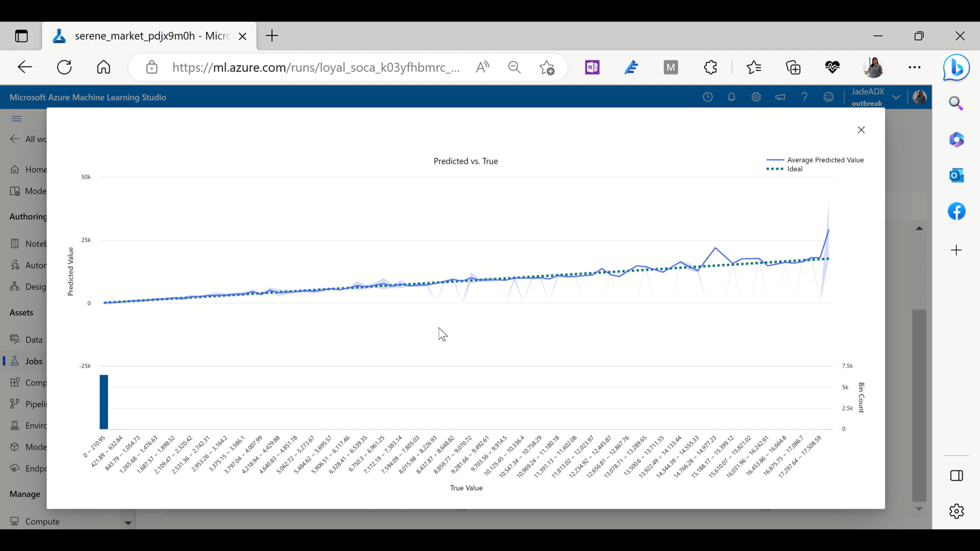The height and width of the screenshot is (551, 980).
Task: Click the URL address field
Action: pos(316,67)
